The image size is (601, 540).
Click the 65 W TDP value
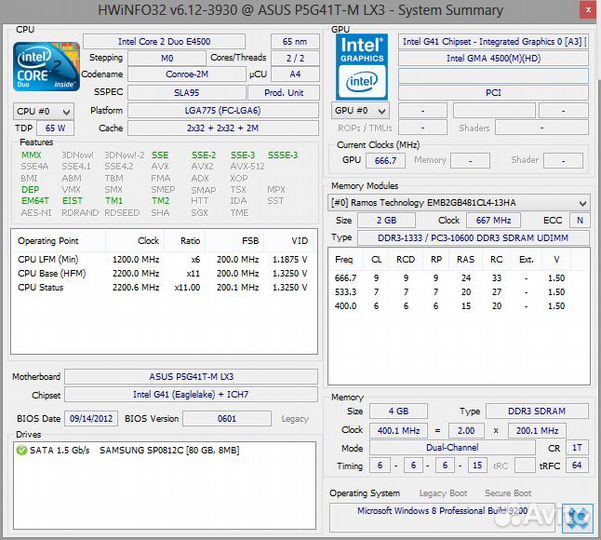tap(55, 128)
